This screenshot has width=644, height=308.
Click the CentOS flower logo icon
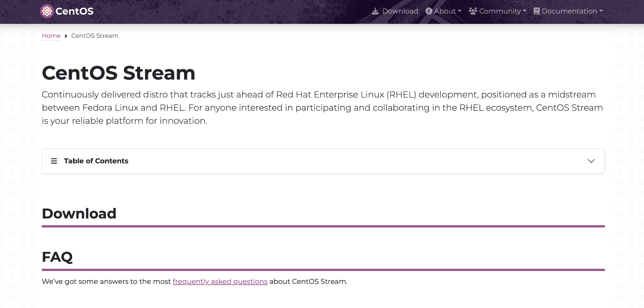point(47,11)
